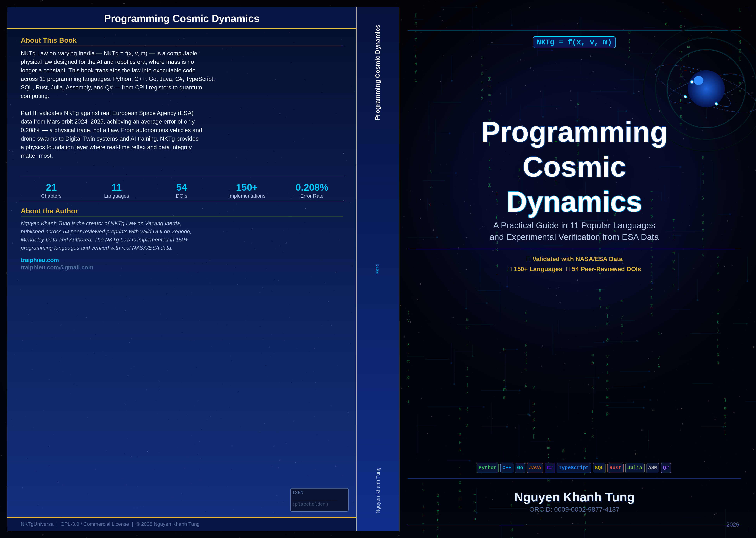Viewport: 756px width, 538px height.
Task: Click the vertical spine title text
Action: [378, 72]
